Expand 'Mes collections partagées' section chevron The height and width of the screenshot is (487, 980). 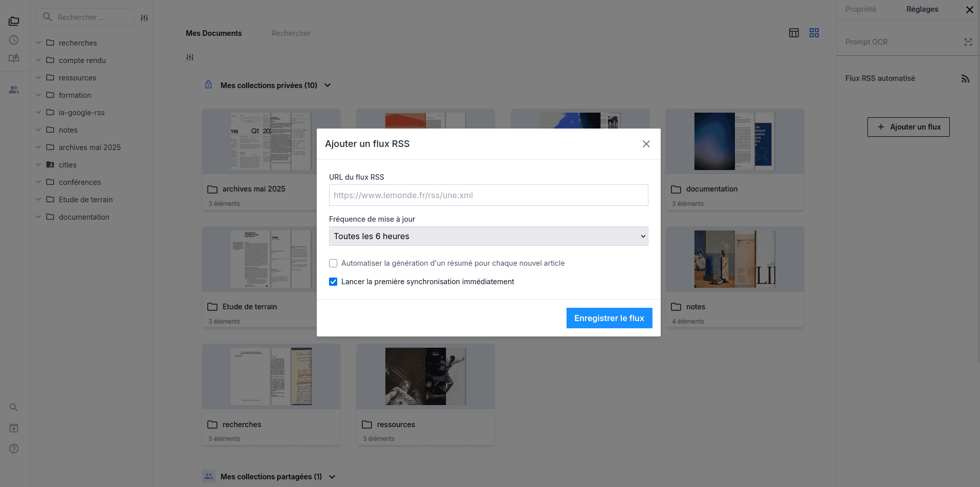332,477
